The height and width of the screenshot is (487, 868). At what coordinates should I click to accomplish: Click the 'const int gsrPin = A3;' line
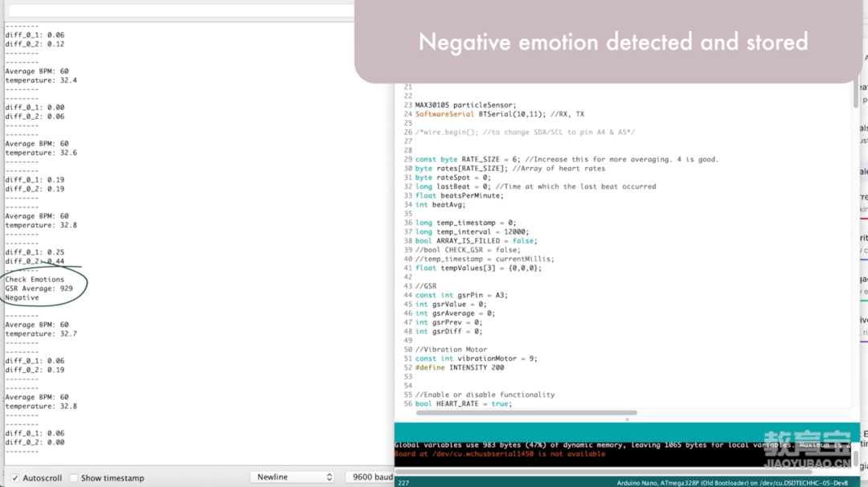coord(461,295)
